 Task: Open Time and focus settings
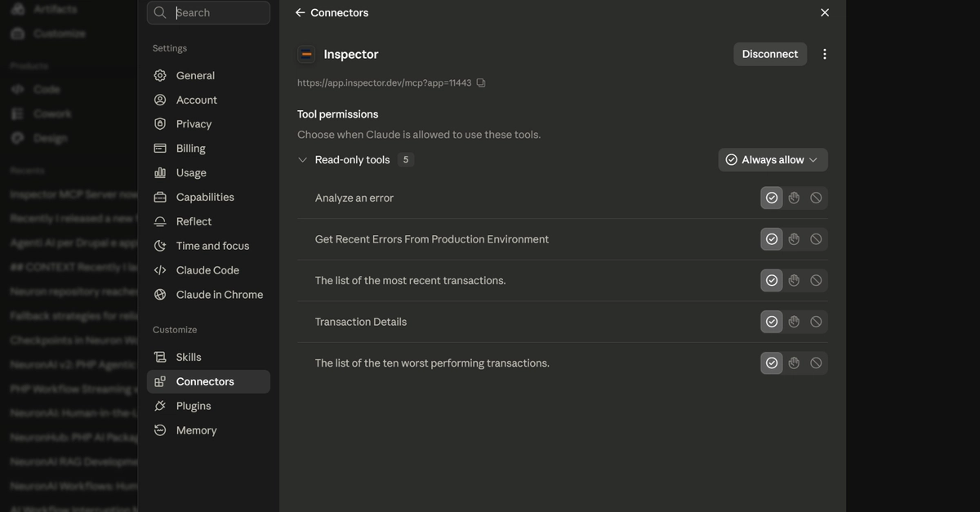(208, 246)
